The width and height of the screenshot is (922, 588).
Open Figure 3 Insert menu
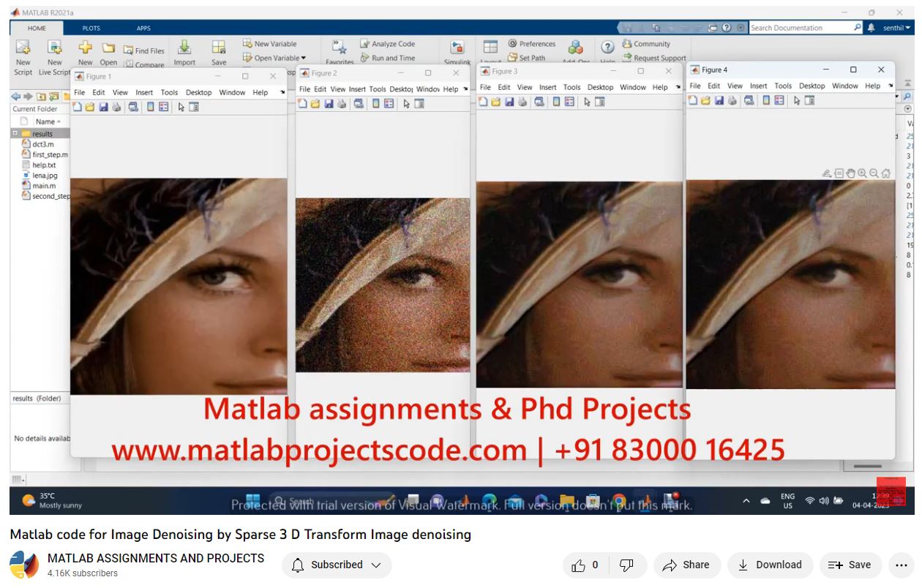[547, 87]
